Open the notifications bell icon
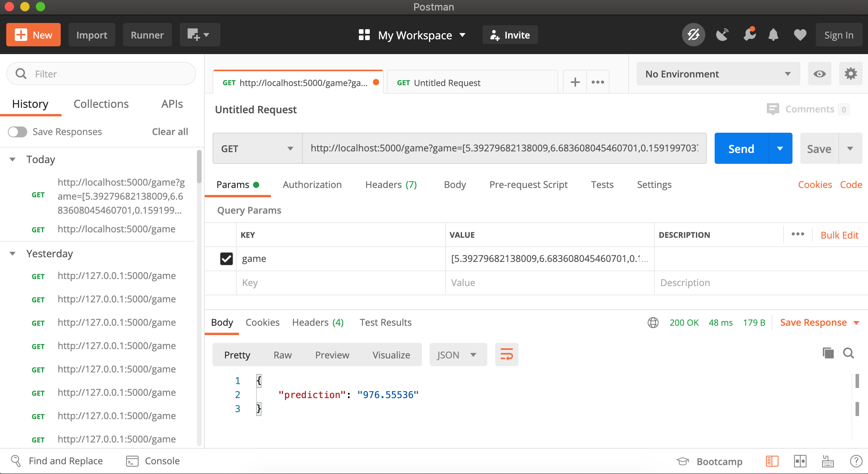Image resolution: width=868 pixels, height=474 pixels. click(x=773, y=35)
